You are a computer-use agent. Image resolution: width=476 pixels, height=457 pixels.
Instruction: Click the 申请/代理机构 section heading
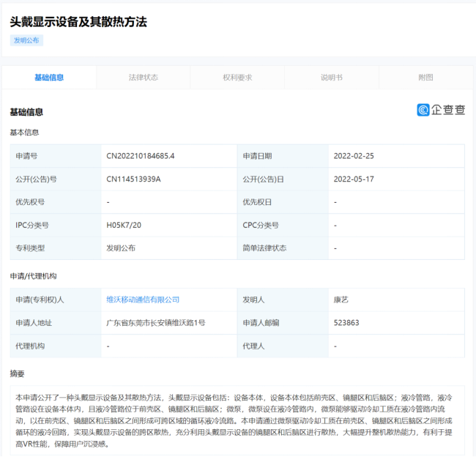(33, 276)
